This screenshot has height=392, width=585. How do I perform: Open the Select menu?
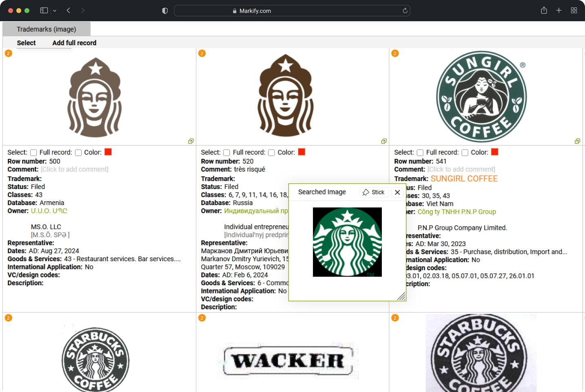pos(27,43)
